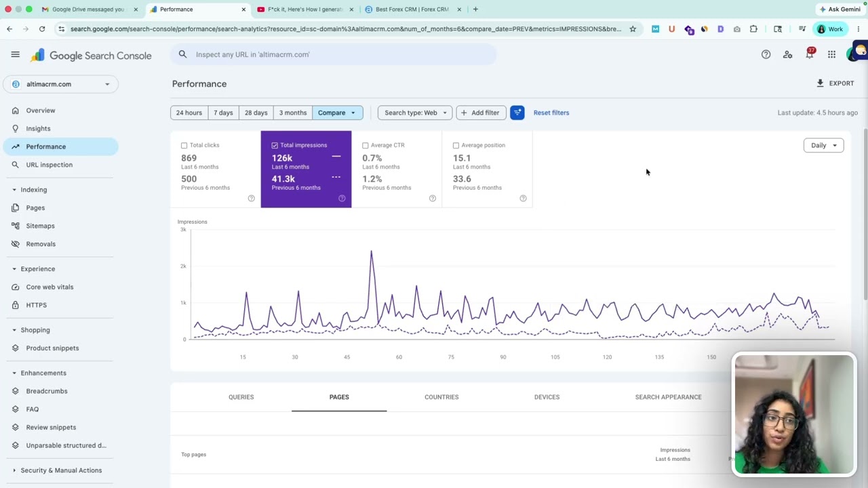Open the altimacrm.com property dropdown
The width and height of the screenshot is (868, 488).
click(61, 84)
